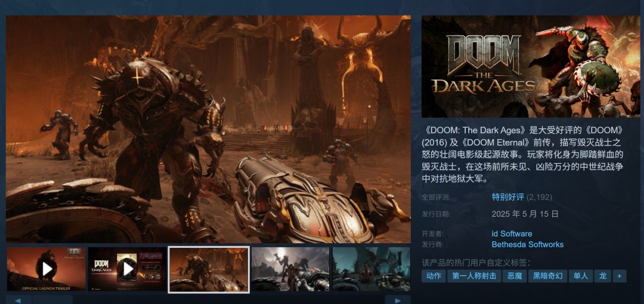Open the fourth thumbnail with gray sky battle
The image size is (644, 304).
click(290, 269)
